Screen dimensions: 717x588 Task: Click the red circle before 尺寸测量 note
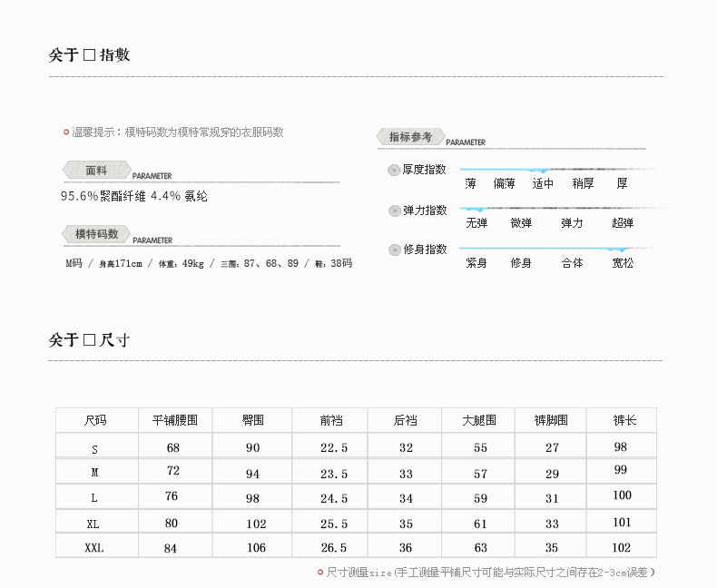point(320,572)
